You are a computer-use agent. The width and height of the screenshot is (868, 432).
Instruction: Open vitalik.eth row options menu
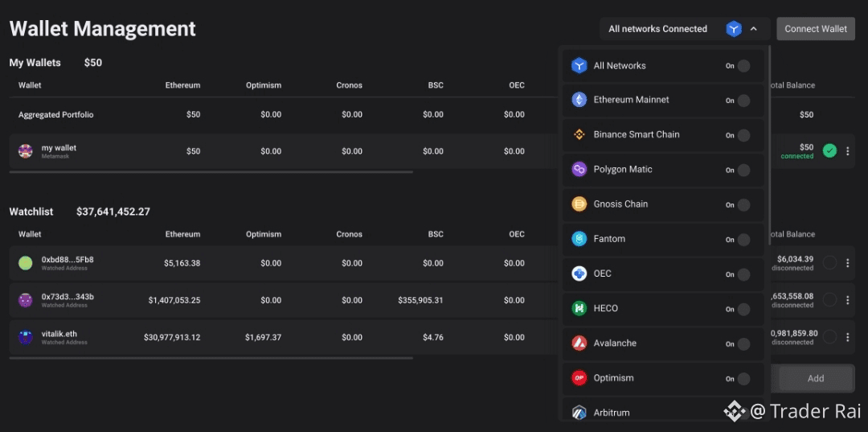[847, 337]
